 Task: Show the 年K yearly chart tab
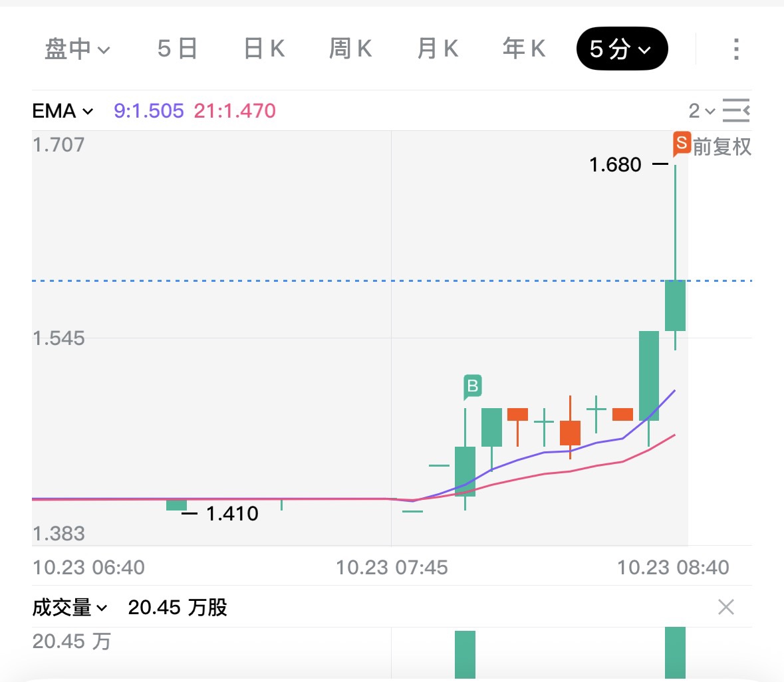[x=524, y=49]
